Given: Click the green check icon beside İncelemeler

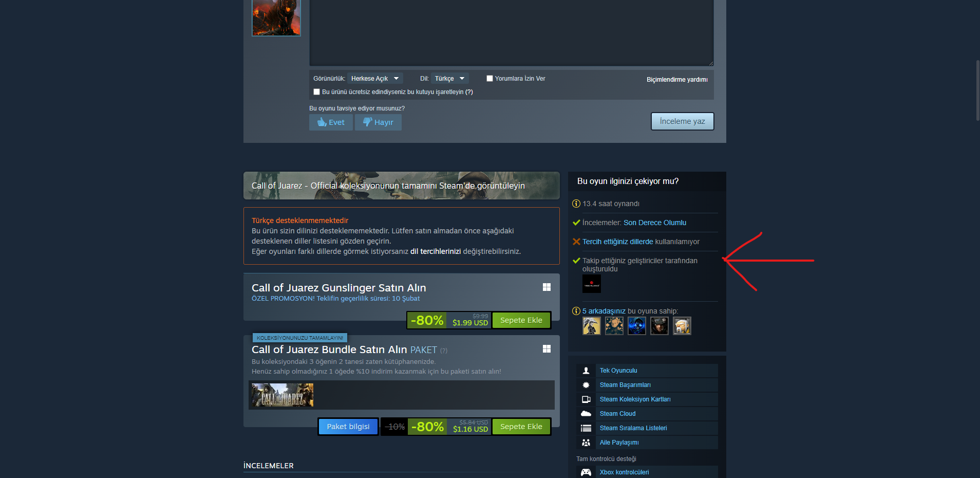Looking at the screenshot, I should click(x=576, y=223).
